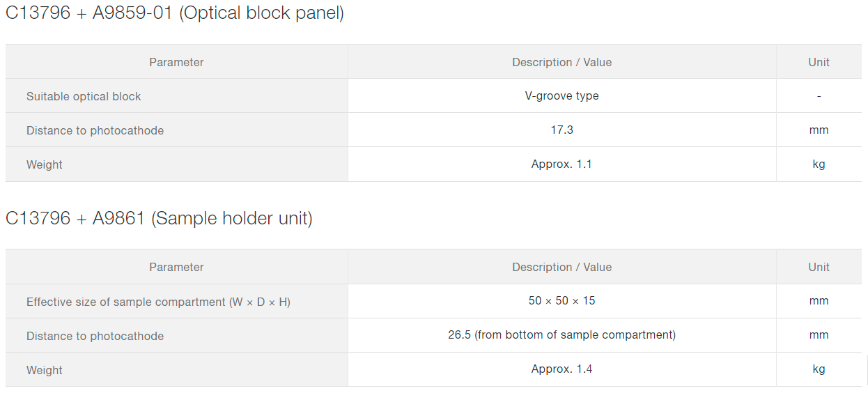
Task: Click the Approx. 1.1 weight value
Action: pyautogui.click(x=561, y=164)
